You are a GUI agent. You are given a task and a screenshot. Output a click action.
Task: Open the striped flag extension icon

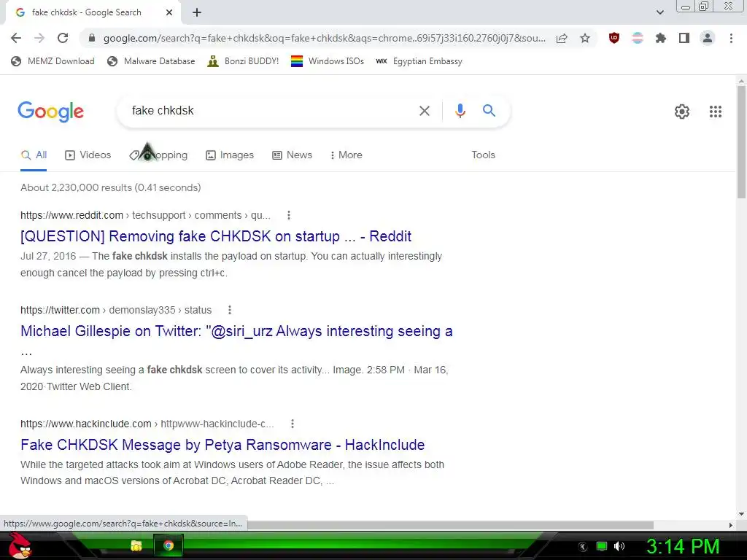tap(638, 38)
